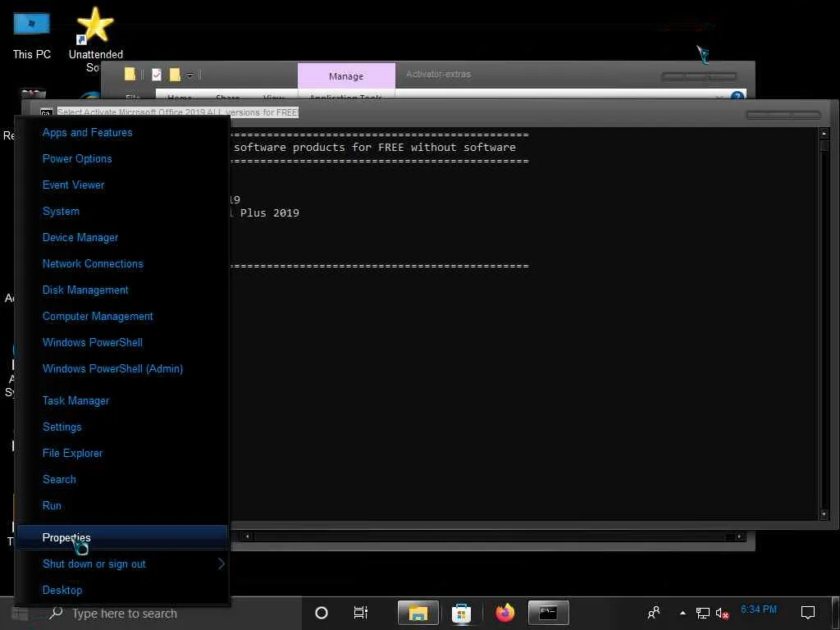Launch Firefox from the taskbar
840x630 pixels.
coord(504,613)
